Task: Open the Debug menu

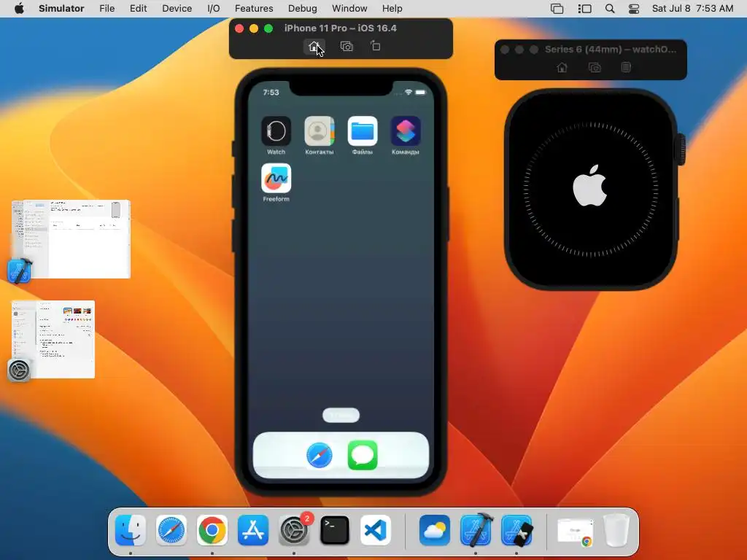Action: [303, 9]
